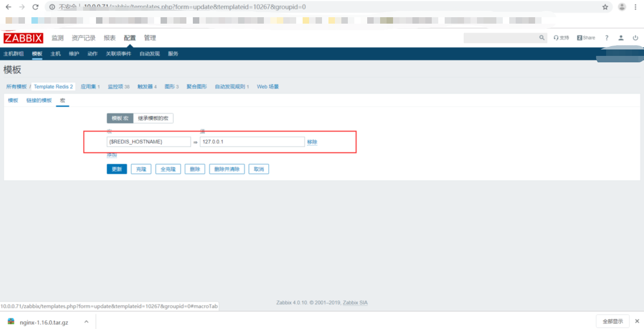Click the site info security icon
The width and height of the screenshot is (644, 329).
coord(52,7)
